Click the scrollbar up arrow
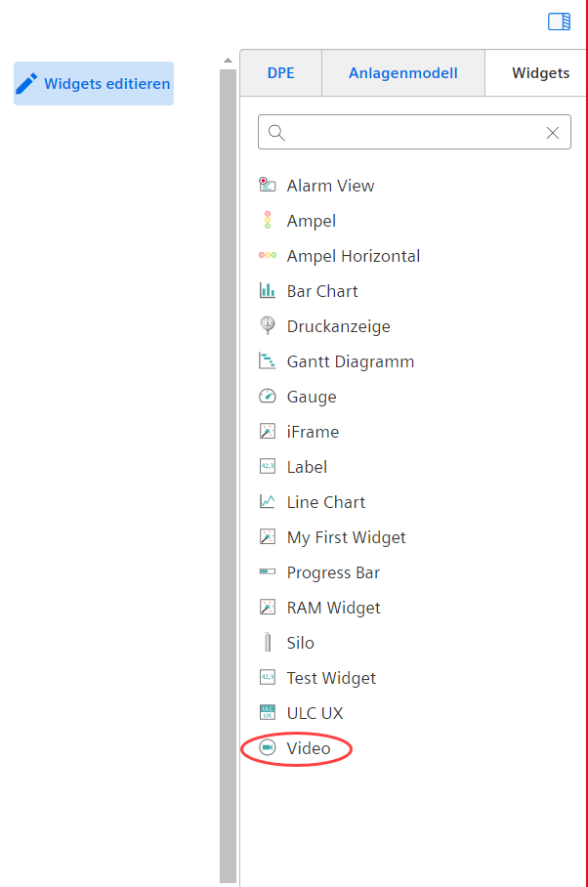Viewport: 588px width, 887px height. point(229,61)
